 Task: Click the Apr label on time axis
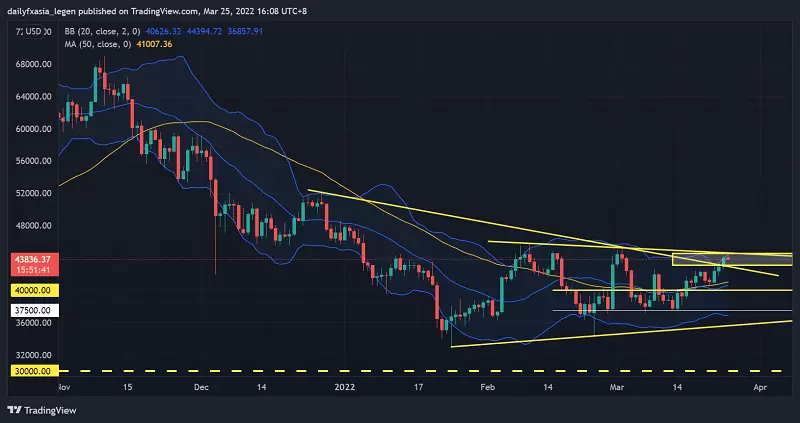point(760,387)
